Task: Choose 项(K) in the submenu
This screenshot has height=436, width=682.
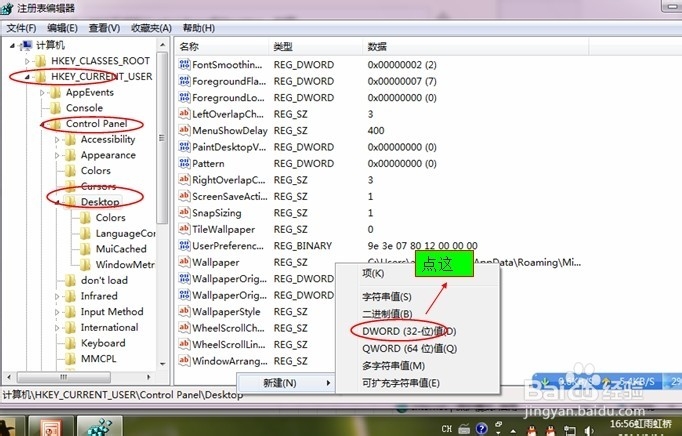Action: 417,273
